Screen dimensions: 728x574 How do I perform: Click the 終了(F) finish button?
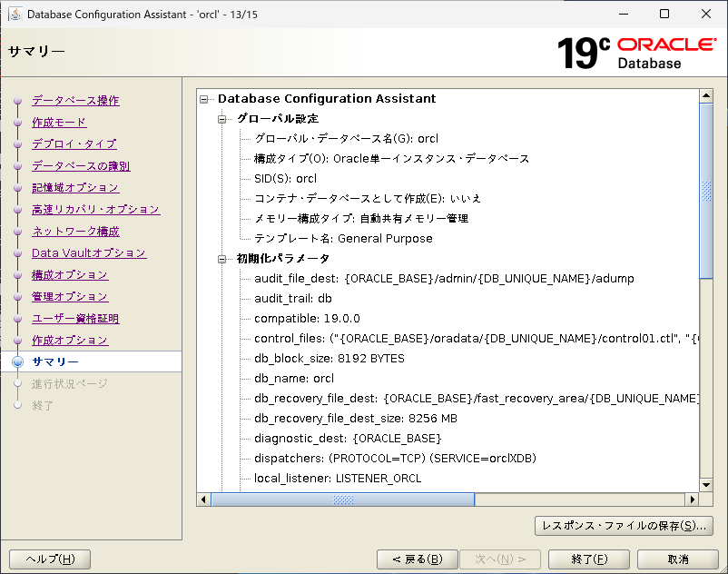coord(589,559)
